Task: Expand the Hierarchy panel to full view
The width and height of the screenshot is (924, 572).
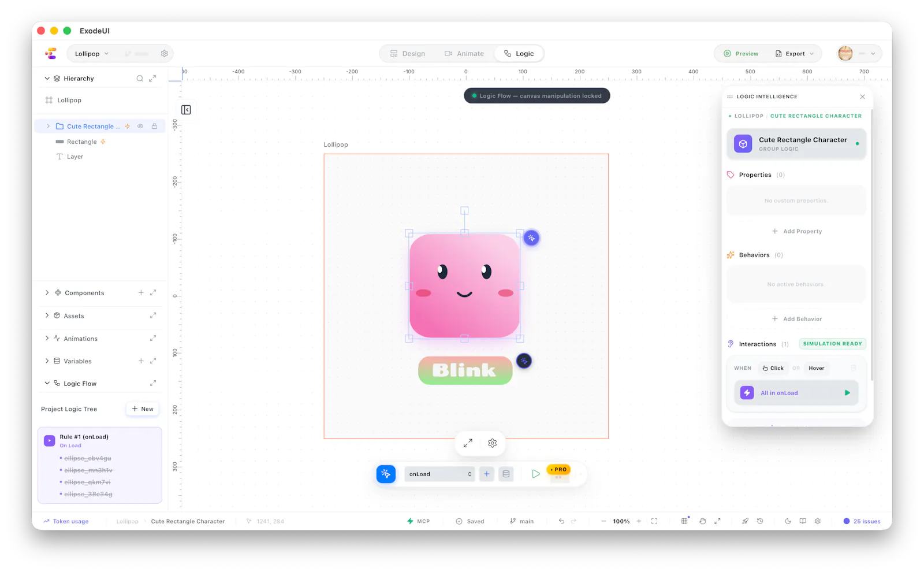Action: click(x=152, y=79)
